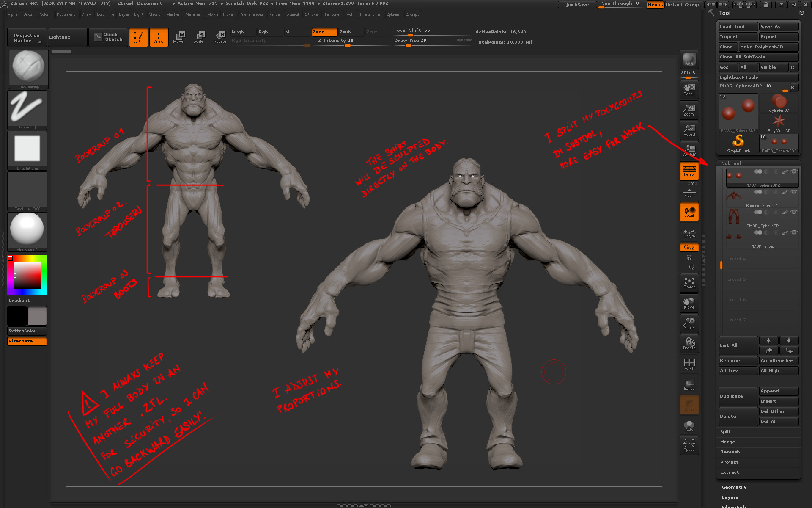Select the Move transform tool in top shelf
Screen dimensions: 812x508
pyautogui.click(x=178, y=37)
